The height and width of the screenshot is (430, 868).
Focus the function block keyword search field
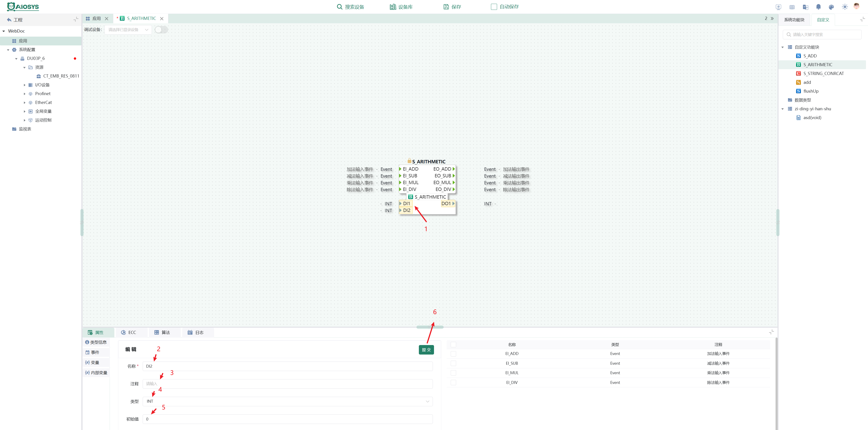point(822,34)
